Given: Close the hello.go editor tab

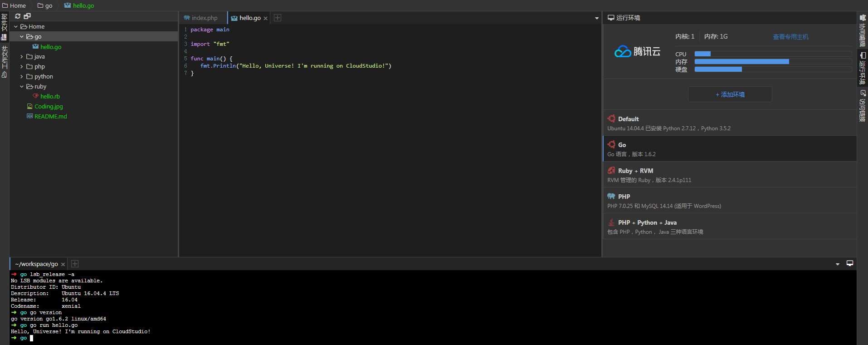Looking at the screenshot, I should (266, 18).
